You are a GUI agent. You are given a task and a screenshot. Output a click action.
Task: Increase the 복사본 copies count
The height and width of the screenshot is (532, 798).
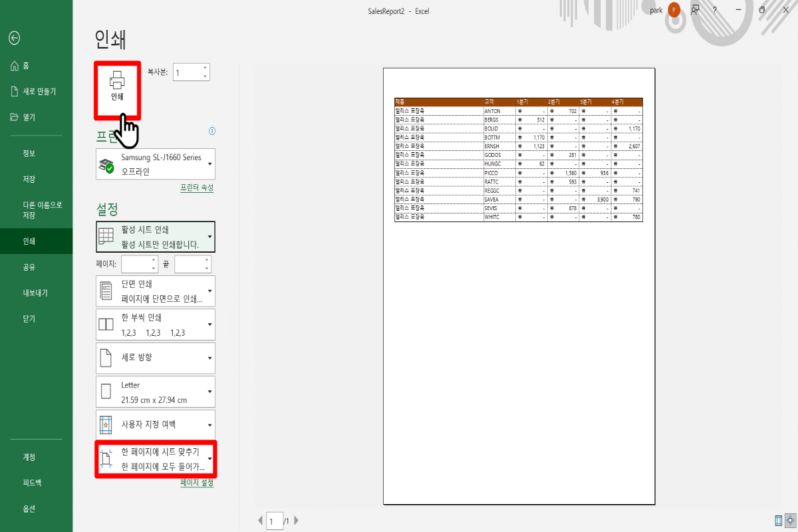point(205,68)
